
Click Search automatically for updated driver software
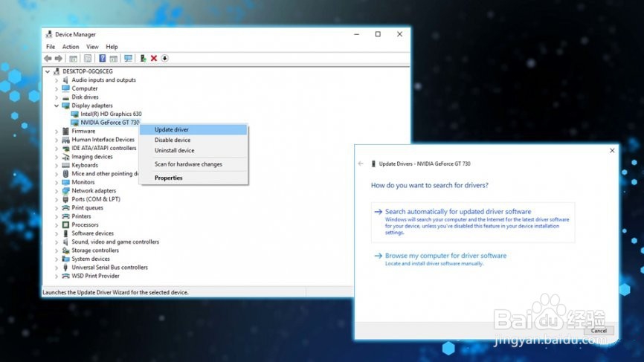pyautogui.click(x=473, y=222)
